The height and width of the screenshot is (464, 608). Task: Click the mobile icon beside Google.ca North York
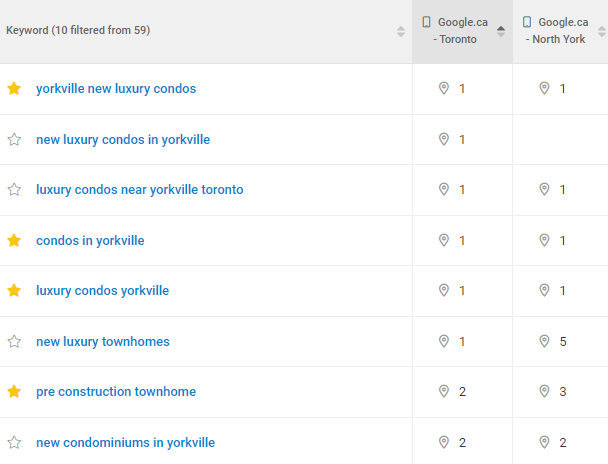pos(527,22)
